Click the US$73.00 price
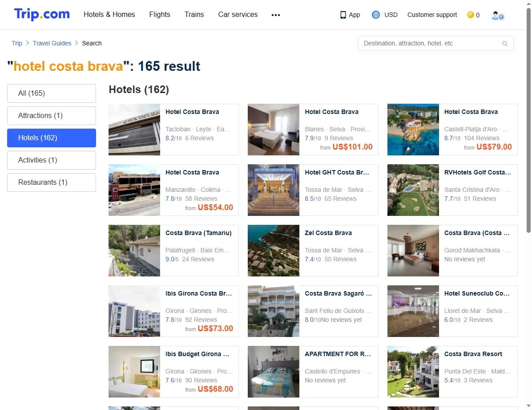 tap(215, 329)
